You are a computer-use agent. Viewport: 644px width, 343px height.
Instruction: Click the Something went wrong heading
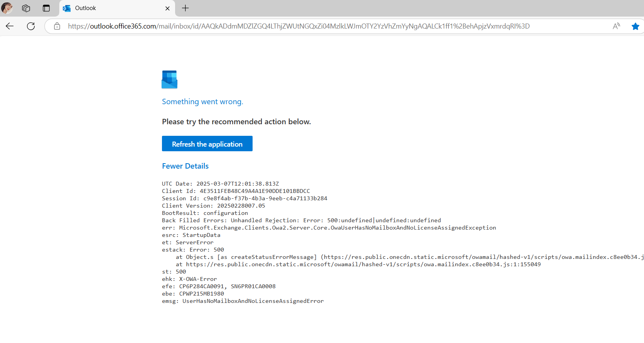202,101
